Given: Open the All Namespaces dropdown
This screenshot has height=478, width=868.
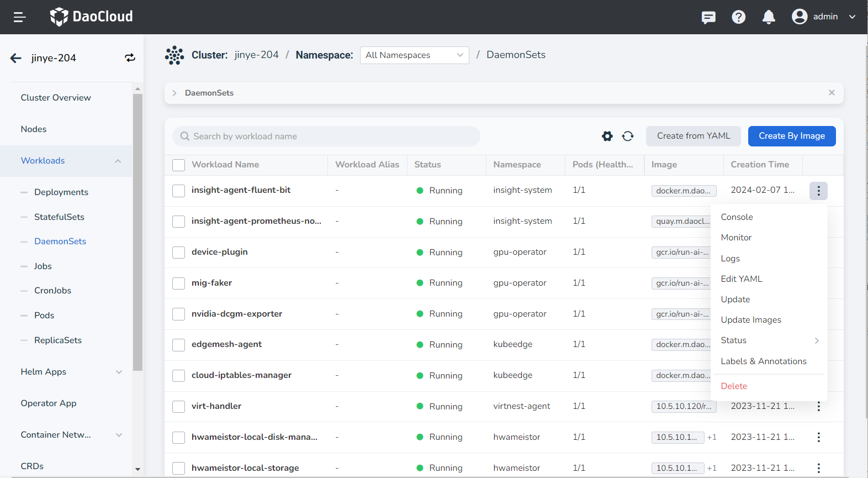Looking at the screenshot, I should 414,55.
